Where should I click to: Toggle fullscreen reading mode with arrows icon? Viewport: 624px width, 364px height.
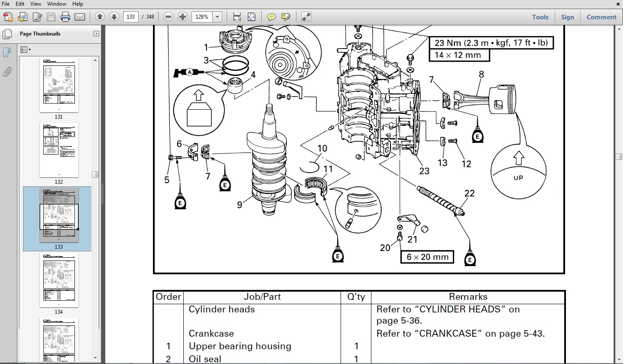306,17
